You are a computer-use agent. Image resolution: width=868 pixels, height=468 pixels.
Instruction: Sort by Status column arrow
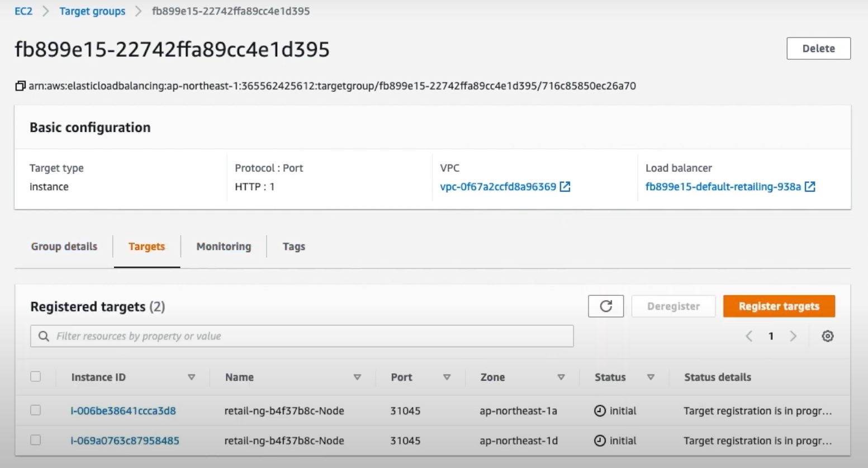[651, 377]
